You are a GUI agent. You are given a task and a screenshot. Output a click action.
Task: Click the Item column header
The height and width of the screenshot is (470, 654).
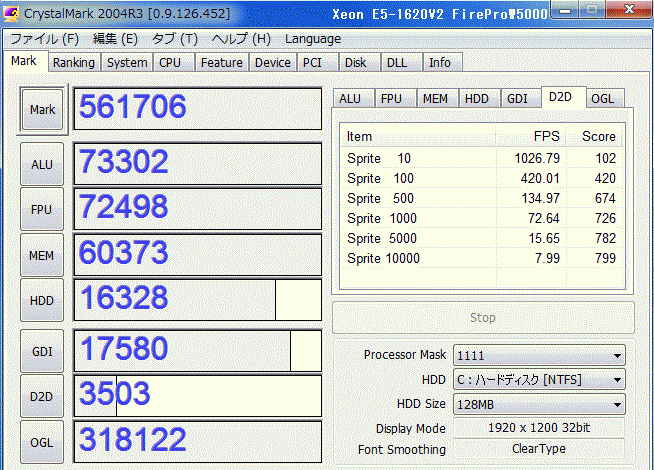tap(418, 136)
